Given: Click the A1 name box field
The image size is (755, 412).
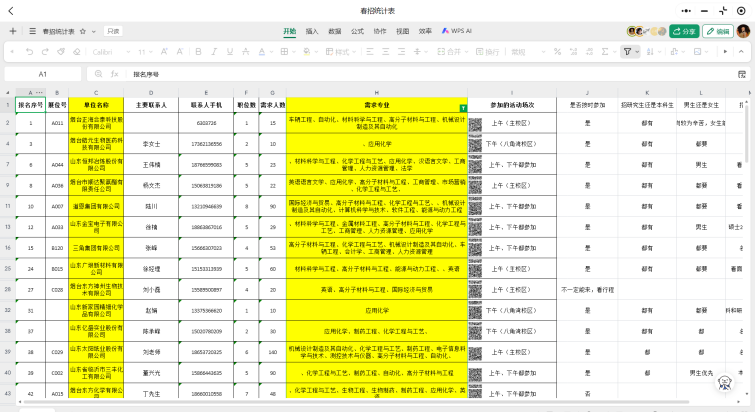Looking at the screenshot, I should click(x=43, y=74).
